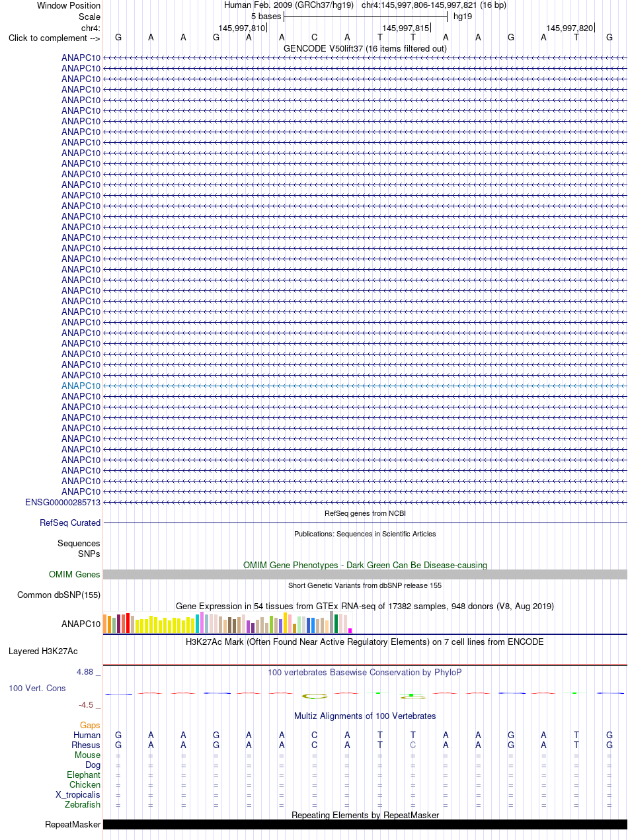Click the 'RepeatMasker' track label

point(73,824)
